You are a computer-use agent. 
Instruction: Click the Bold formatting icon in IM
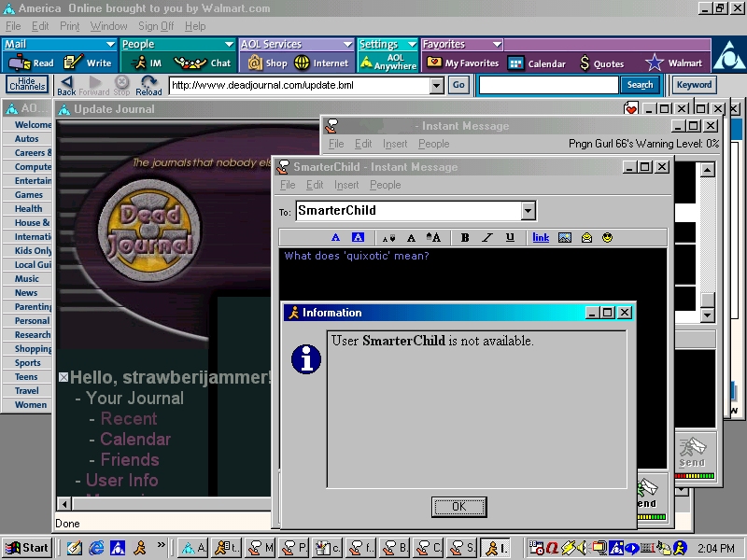(x=465, y=238)
